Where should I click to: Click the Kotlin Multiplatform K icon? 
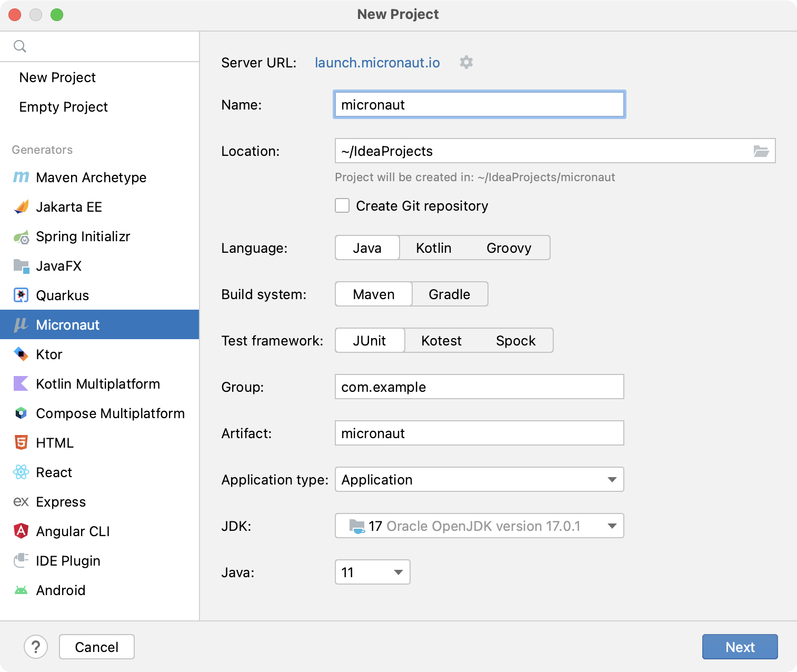21,384
